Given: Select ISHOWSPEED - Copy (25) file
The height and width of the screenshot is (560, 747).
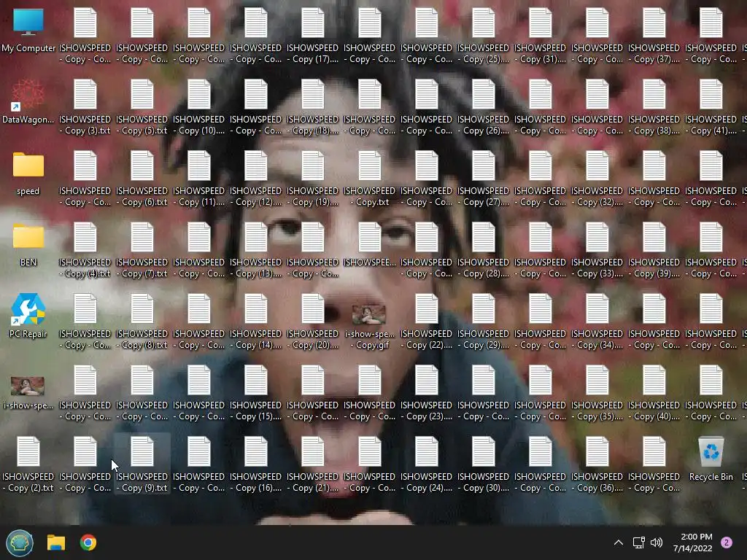Looking at the screenshot, I should point(483,36).
